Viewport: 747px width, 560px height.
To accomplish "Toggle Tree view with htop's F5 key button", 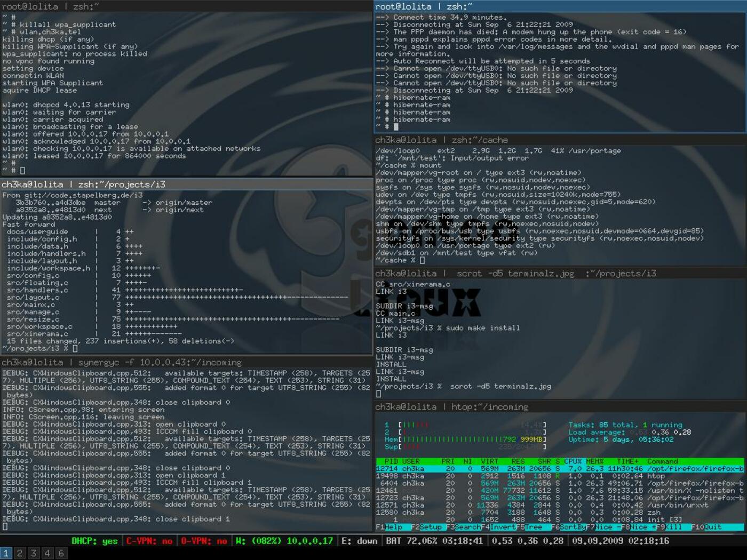I will tap(531, 527).
